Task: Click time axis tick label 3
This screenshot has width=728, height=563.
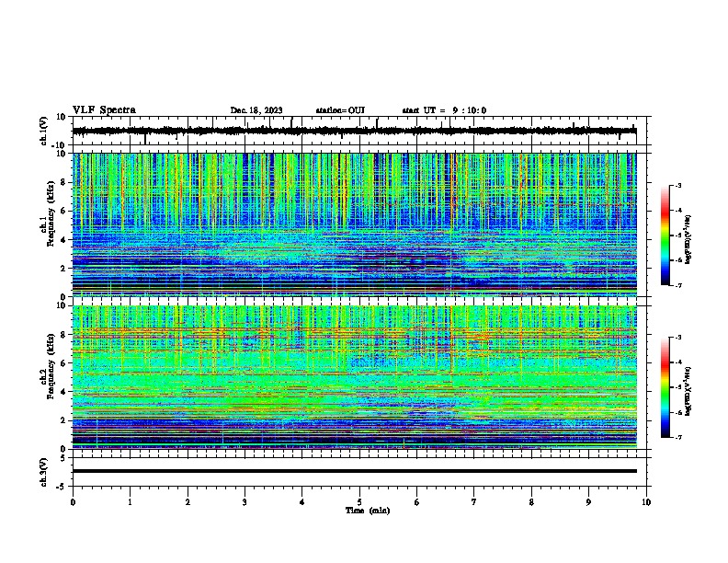Action: 245,502
